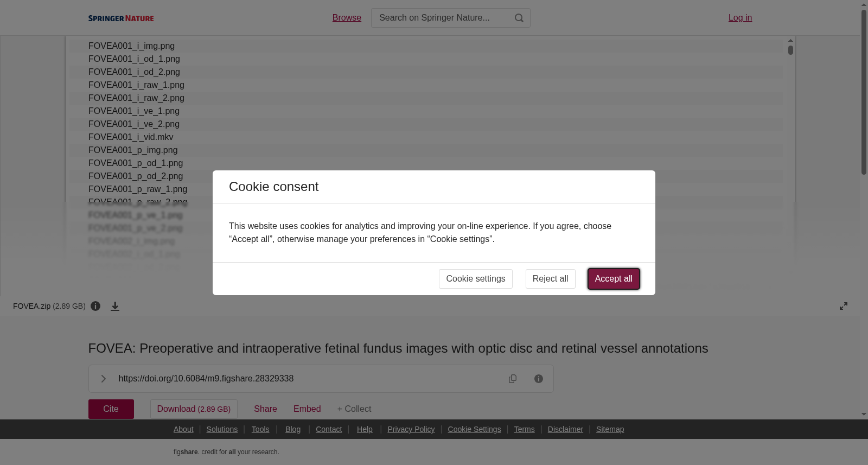The height and width of the screenshot is (465, 868).
Task: Open Cookie settings in dialog
Action: tap(476, 279)
